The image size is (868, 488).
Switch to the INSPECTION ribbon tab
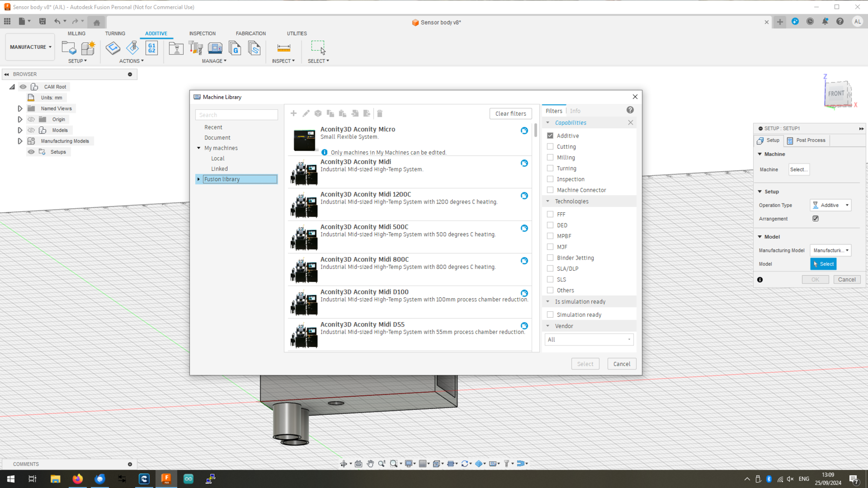point(203,34)
